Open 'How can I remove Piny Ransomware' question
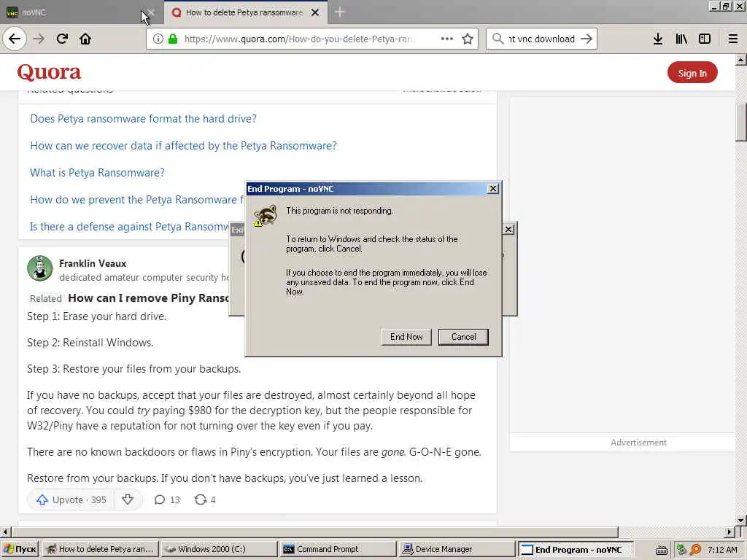Screen dimensions: 747x560 pos(149,298)
